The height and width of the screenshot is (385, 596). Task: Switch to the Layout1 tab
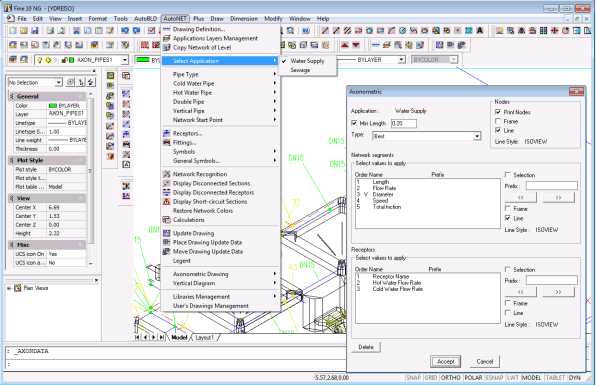[x=204, y=337]
